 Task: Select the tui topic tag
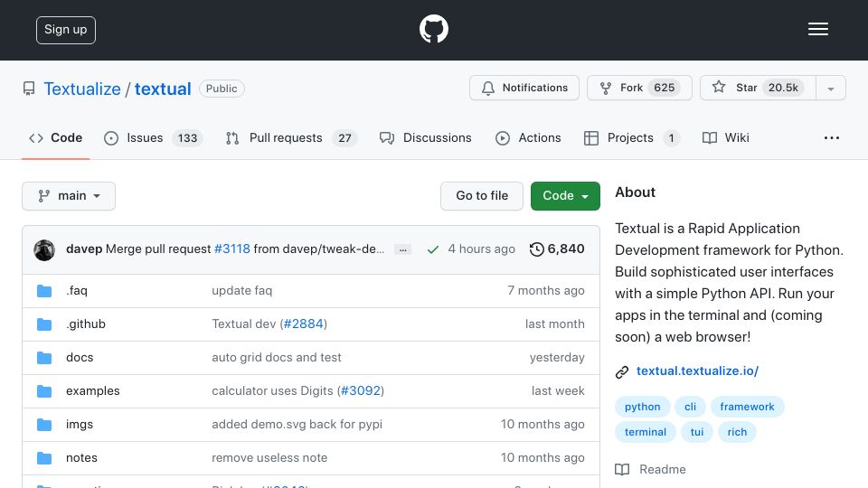[697, 432]
